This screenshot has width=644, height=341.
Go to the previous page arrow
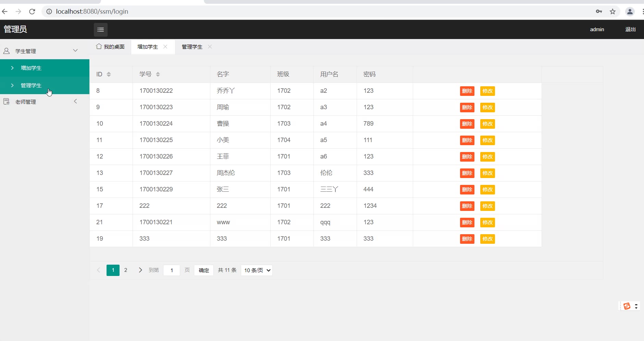pyautogui.click(x=99, y=270)
